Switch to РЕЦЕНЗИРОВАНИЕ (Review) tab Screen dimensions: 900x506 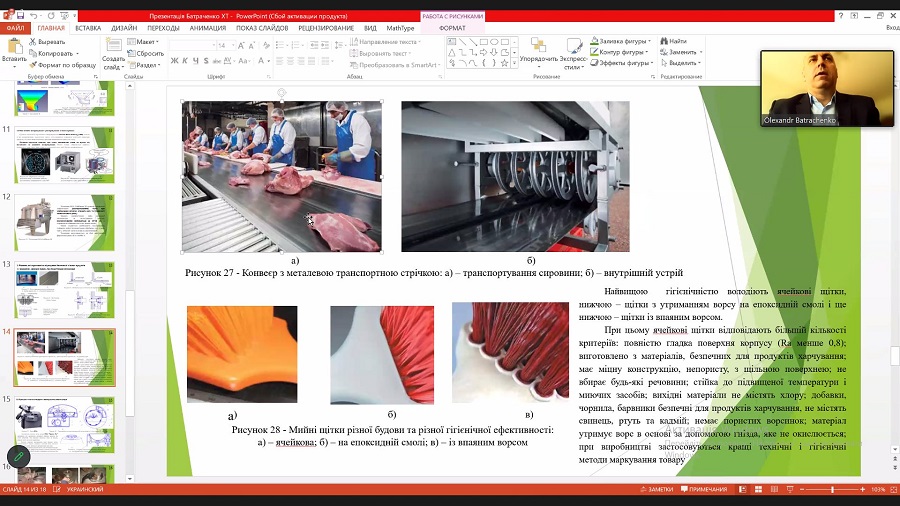pos(325,28)
